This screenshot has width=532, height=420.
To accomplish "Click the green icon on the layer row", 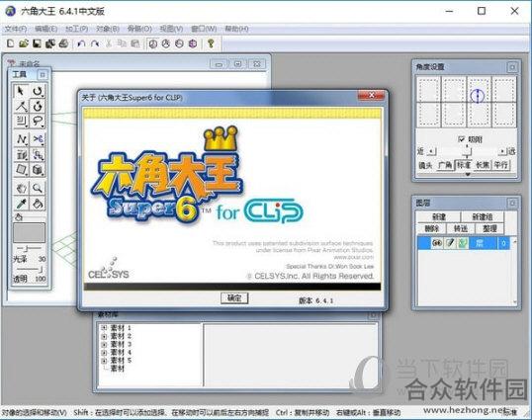I will (463, 243).
